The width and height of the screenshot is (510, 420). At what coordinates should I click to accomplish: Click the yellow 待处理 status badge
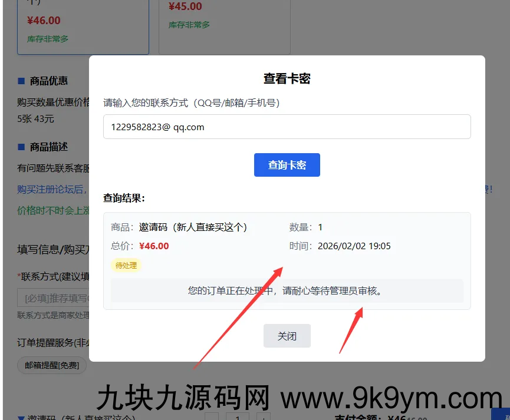point(126,265)
